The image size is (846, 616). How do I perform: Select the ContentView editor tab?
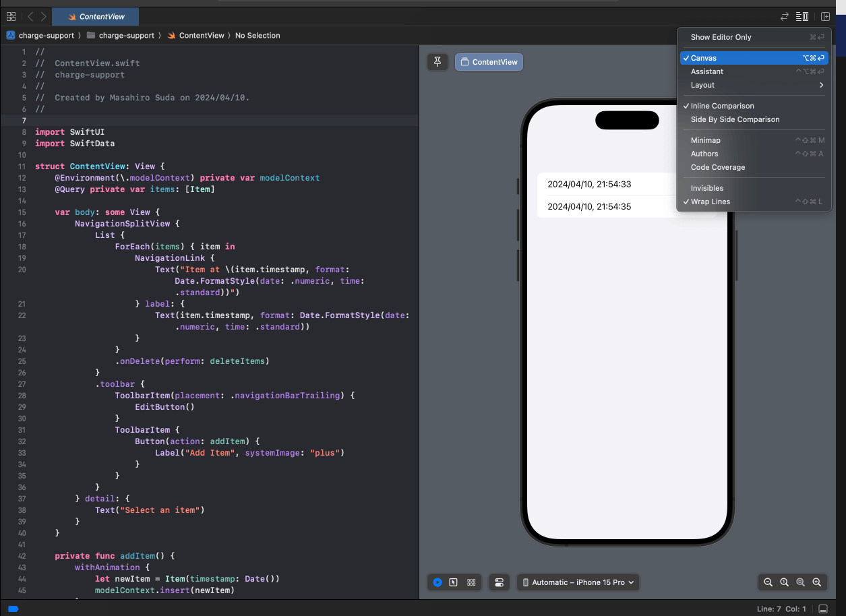tap(97, 16)
